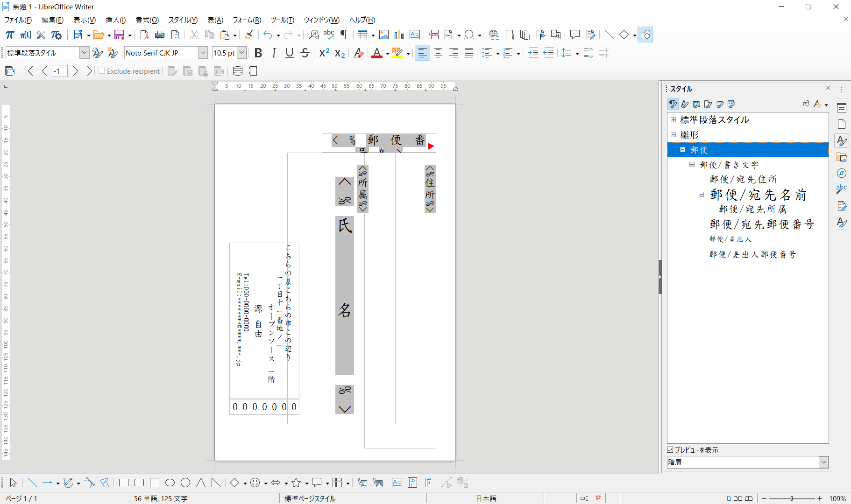The height and width of the screenshot is (504, 851).
Task: Select 郵便/差出人 style
Action: point(730,239)
